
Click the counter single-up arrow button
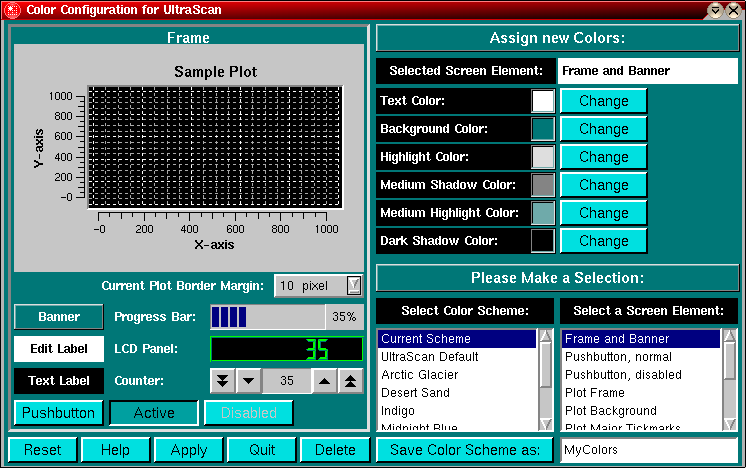(325, 381)
